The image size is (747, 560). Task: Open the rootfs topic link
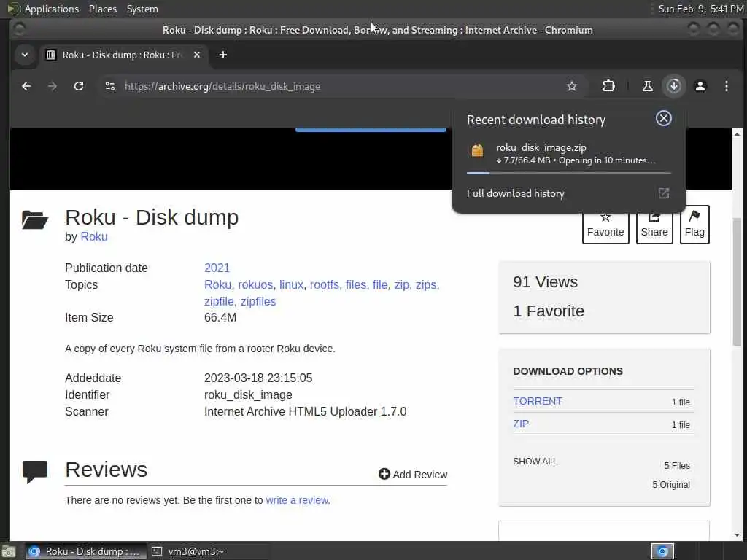pos(324,285)
